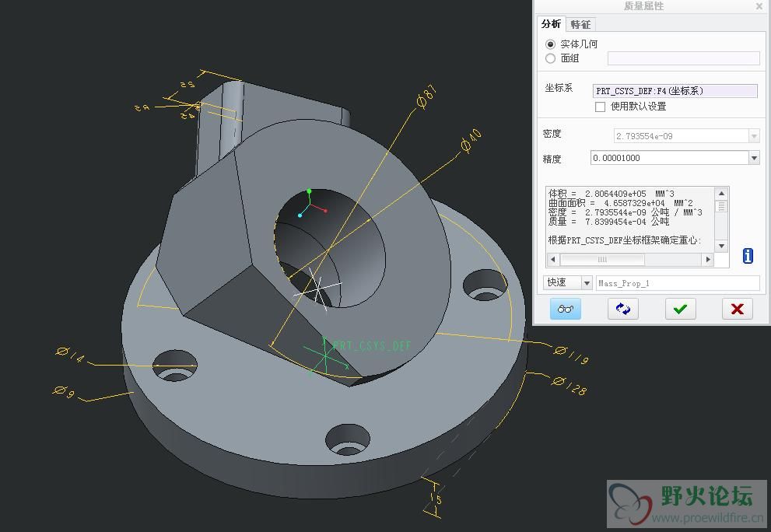Viewport: 771px width, 532px height.
Task: Confirm with the green checkmark button
Action: pyautogui.click(x=681, y=309)
